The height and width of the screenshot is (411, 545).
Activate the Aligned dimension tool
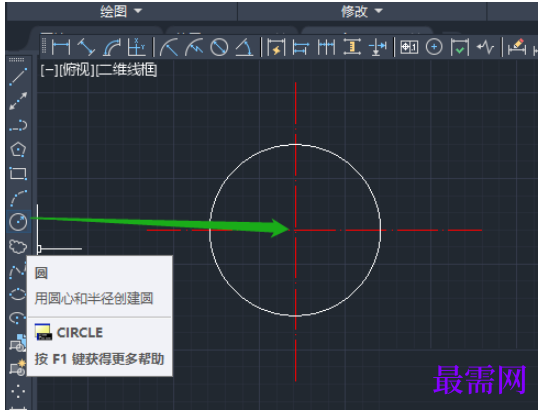tap(86, 47)
